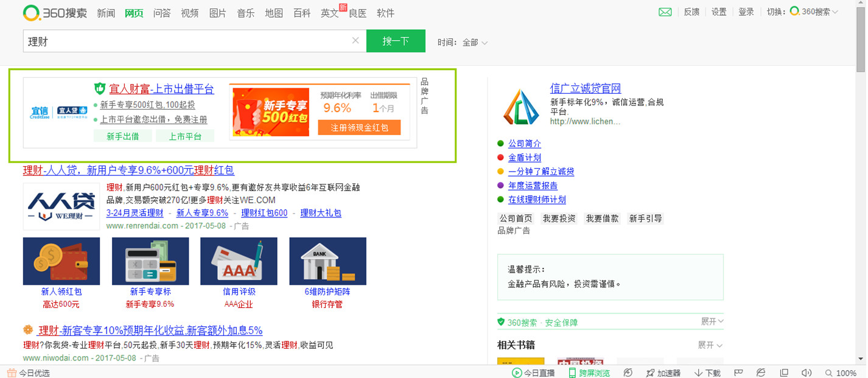This screenshot has height=378, width=868.
Task: Click the 上市平台 button
Action: pos(185,136)
